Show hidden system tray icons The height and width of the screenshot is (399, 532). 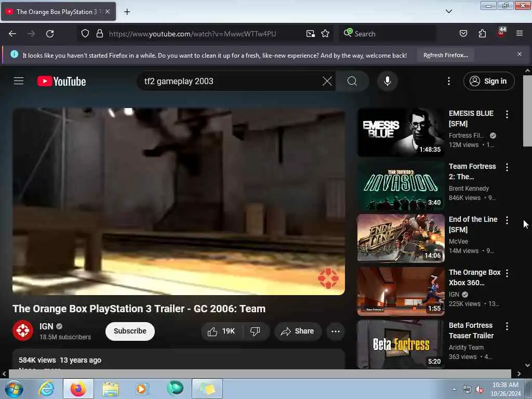[454, 389]
